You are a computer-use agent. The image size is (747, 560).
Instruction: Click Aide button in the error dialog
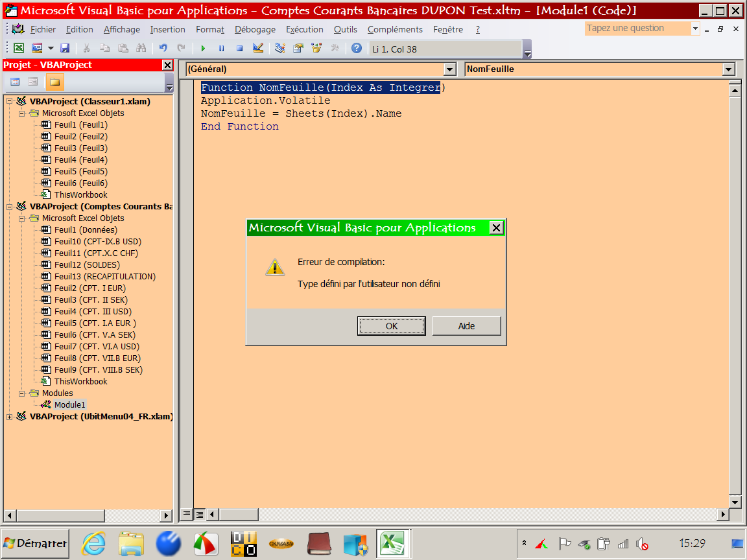pos(466,326)
